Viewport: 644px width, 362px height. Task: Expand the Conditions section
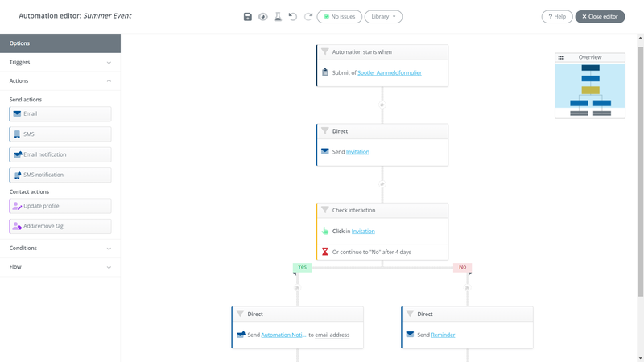pyautogui.click(x=60, y=249)
